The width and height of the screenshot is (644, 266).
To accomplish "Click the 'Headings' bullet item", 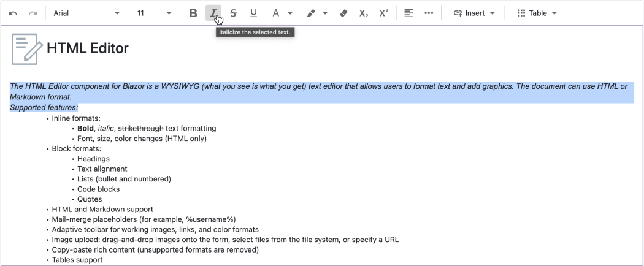I will (x=93, y=159).
